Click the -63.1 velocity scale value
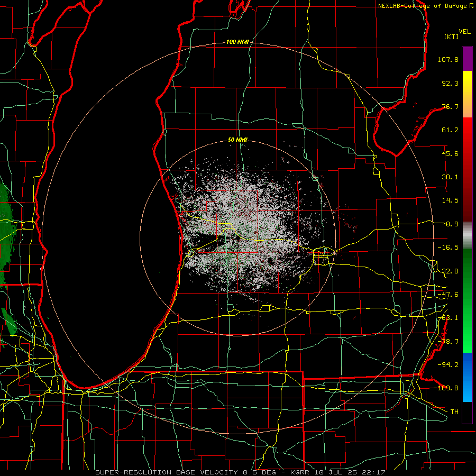 (x=448, y=318)
